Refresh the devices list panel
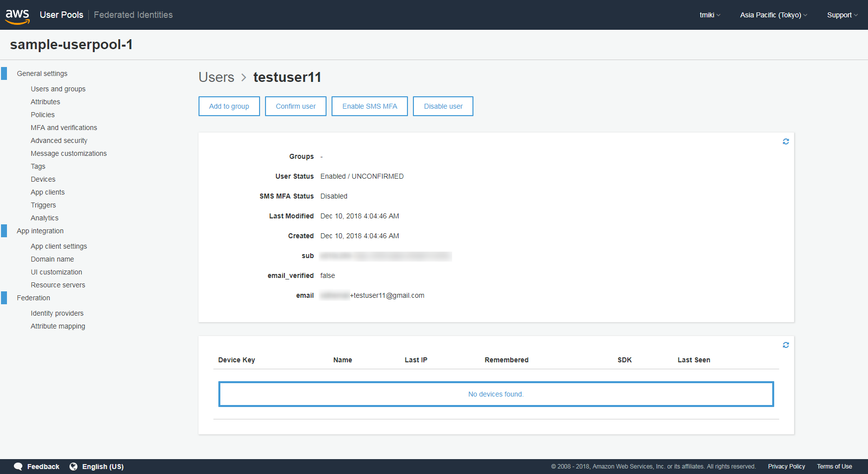Screen dimensions: 868x474 pyautogui.click(x=786, y=344)
